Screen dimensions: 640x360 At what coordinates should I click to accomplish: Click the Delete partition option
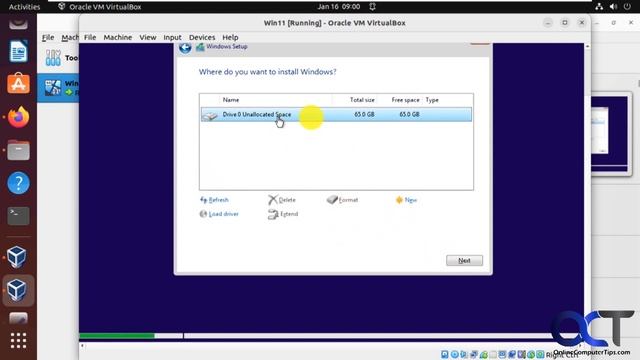point(282,200)
